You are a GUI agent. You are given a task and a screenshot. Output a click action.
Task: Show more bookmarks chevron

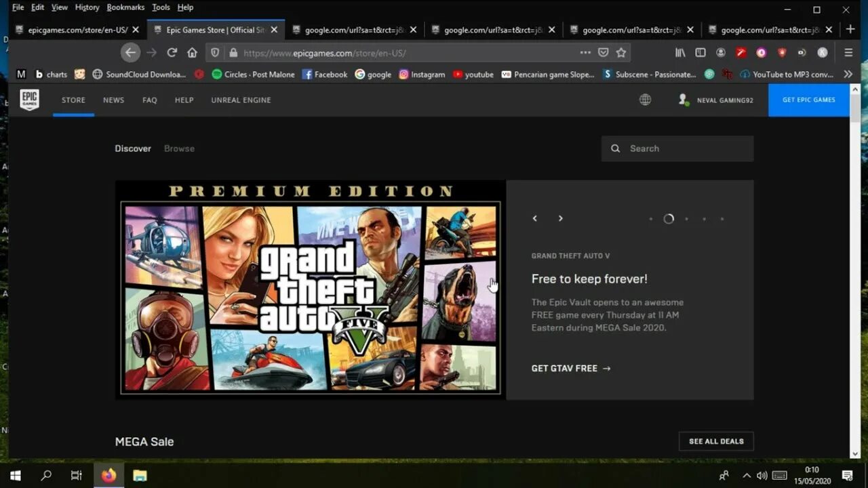[848, 74]
